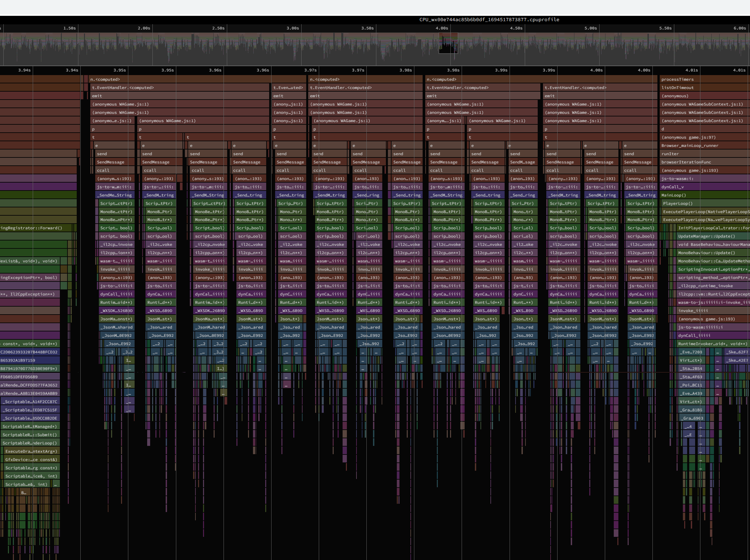Select the browserIterationFunc frame

[686, 162]
